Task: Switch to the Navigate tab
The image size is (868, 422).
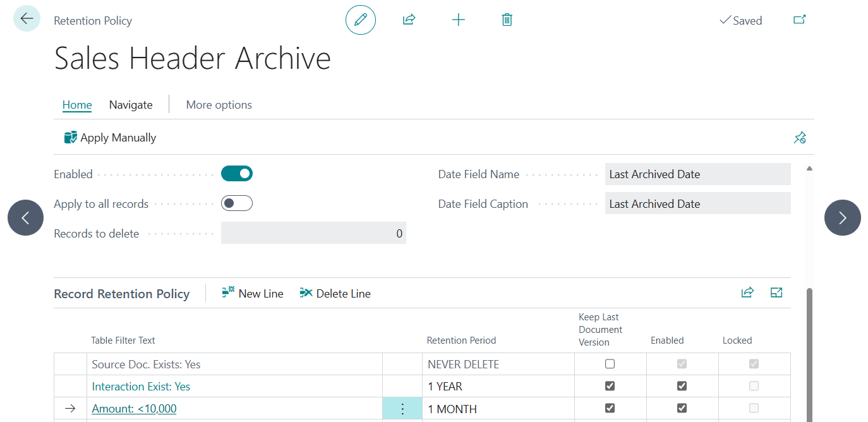Action: pos(130,105)
